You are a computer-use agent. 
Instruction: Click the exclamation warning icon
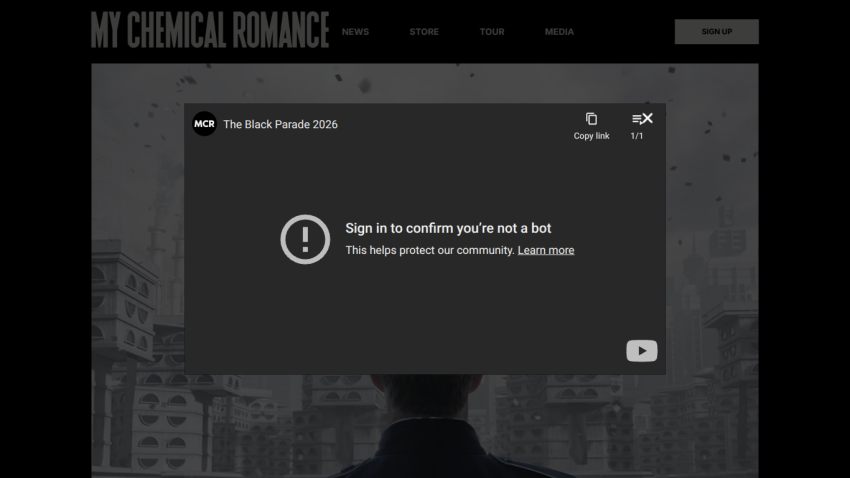[x=305, y=239]
